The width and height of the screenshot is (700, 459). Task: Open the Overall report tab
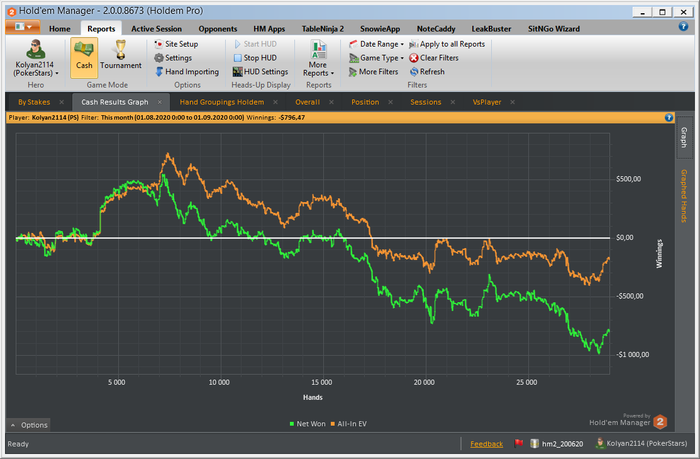[308, 102]
